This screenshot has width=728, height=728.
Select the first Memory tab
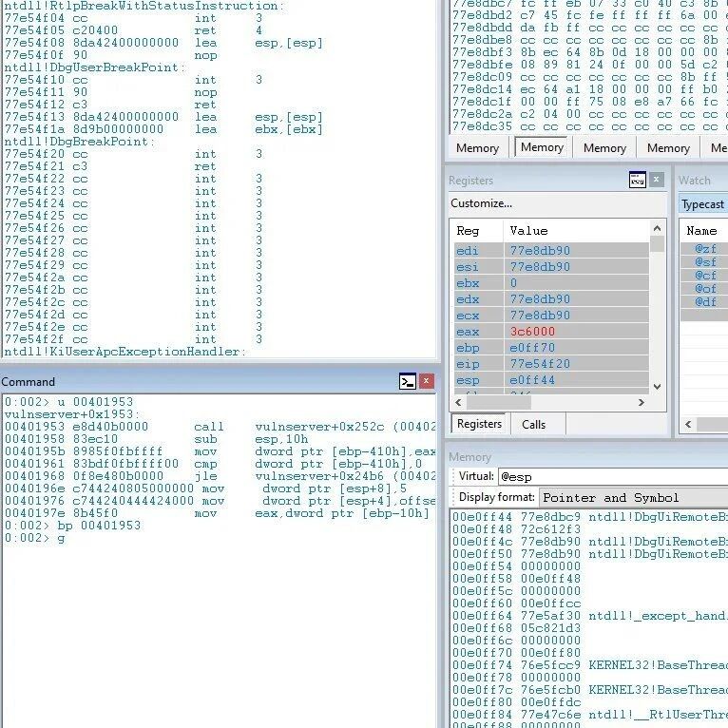click(x=477, y=148)
